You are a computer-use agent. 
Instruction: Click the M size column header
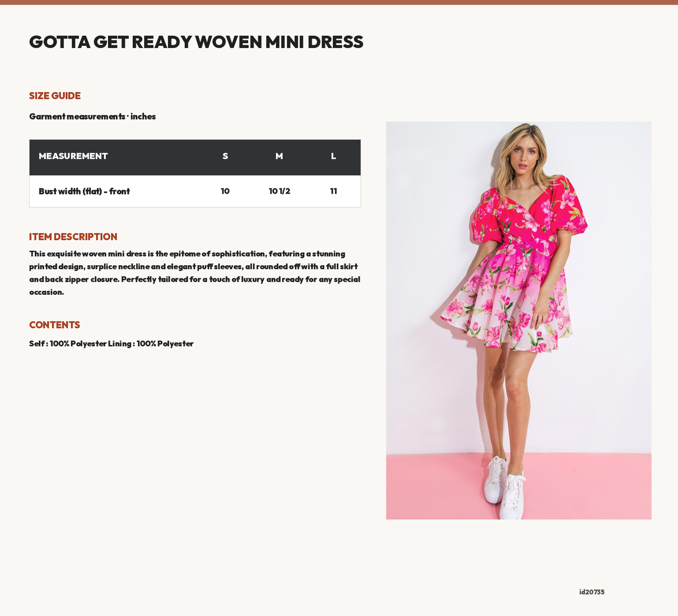click(279, 156)
